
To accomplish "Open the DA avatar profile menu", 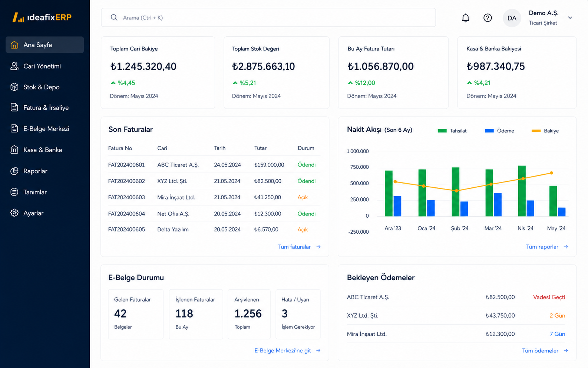I will tap(512, 18).
